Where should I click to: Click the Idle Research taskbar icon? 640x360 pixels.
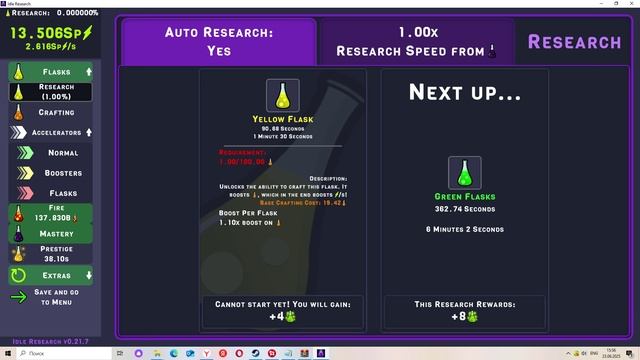point(321,353)
